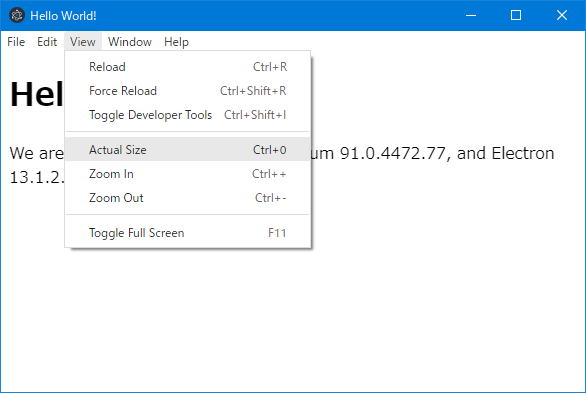Click the 'Hello World!' title bar text

(x=63, y=16)
